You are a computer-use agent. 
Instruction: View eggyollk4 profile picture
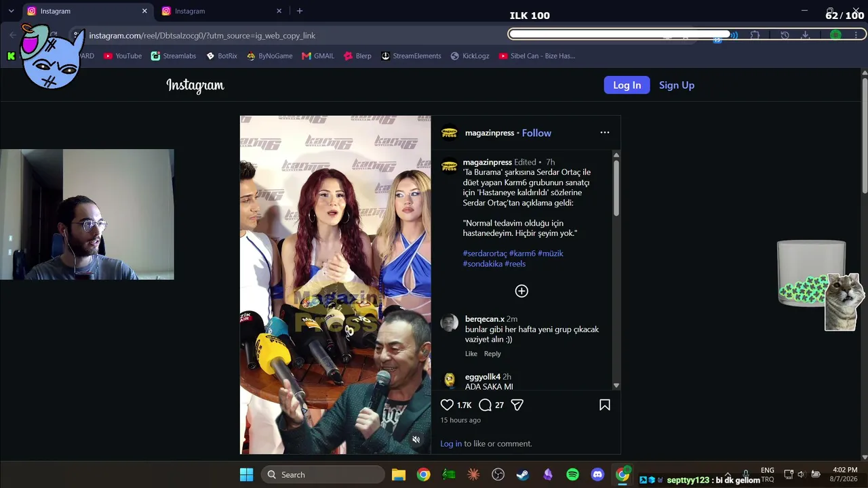pos(450,380)
